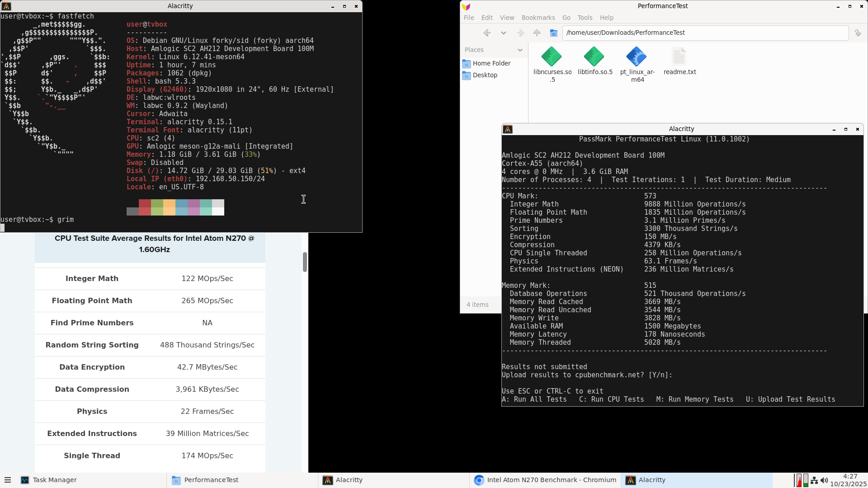Click the browser page vertical scrollbar thumb
The image size is (868, 488).
[x=305, y=262]
